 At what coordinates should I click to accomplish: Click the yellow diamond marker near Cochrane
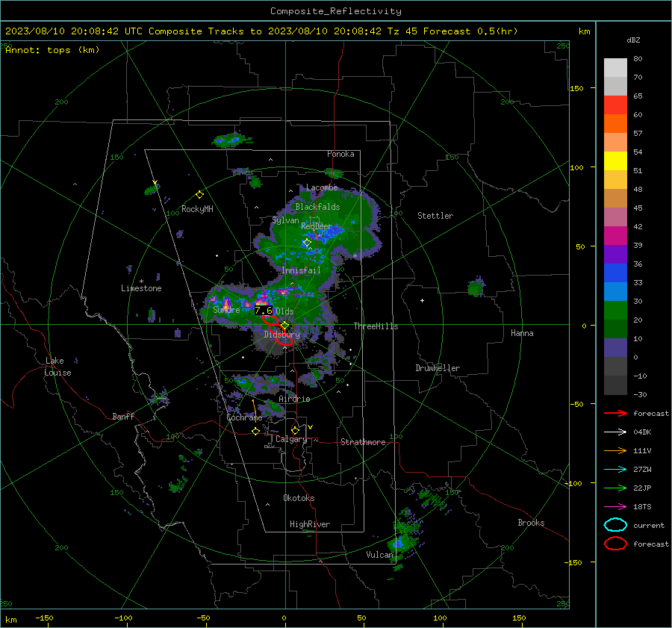255,432
